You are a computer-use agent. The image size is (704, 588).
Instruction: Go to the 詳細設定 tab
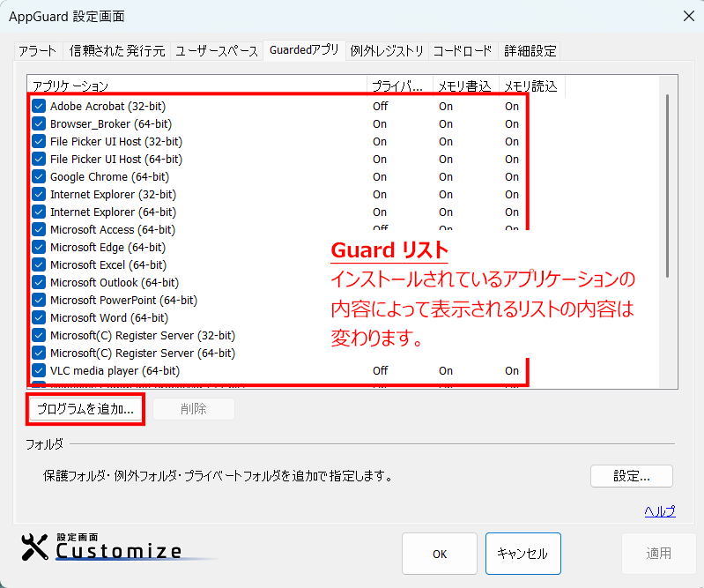[x=530, y=51]
